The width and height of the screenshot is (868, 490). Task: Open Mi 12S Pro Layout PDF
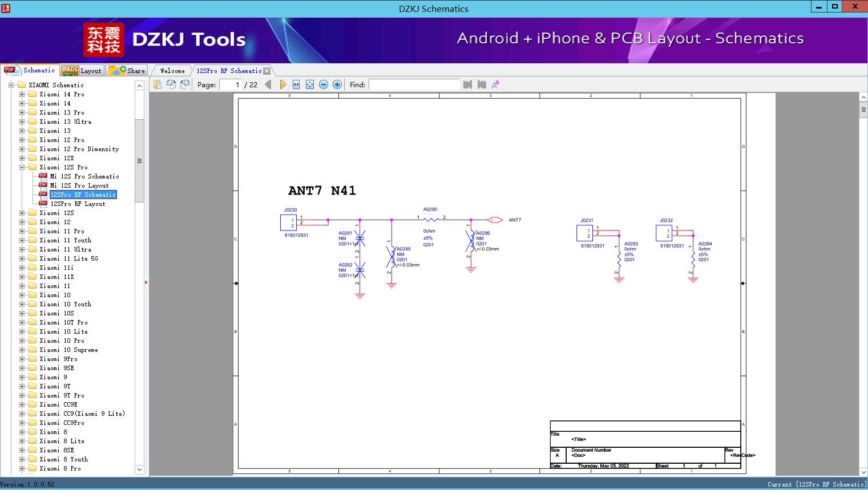79,185
